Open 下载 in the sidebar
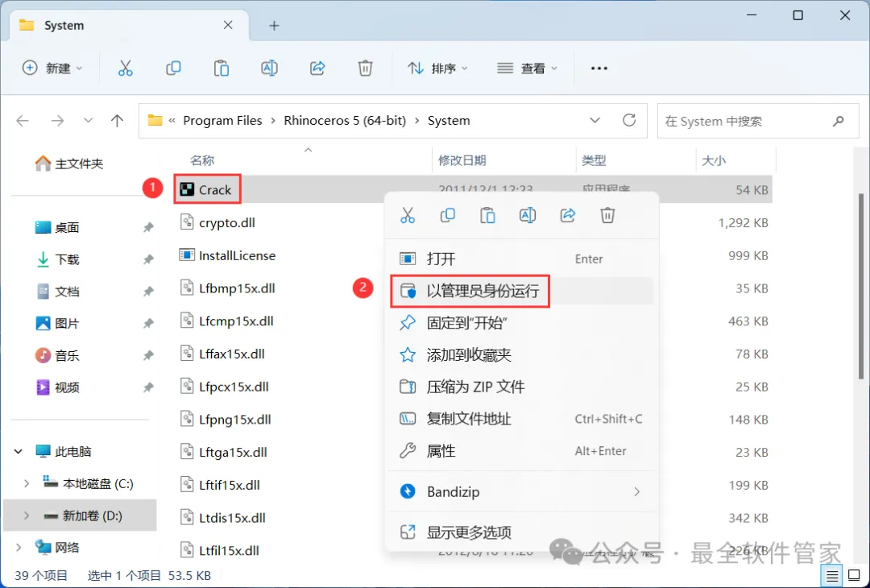 pos(58,259)
